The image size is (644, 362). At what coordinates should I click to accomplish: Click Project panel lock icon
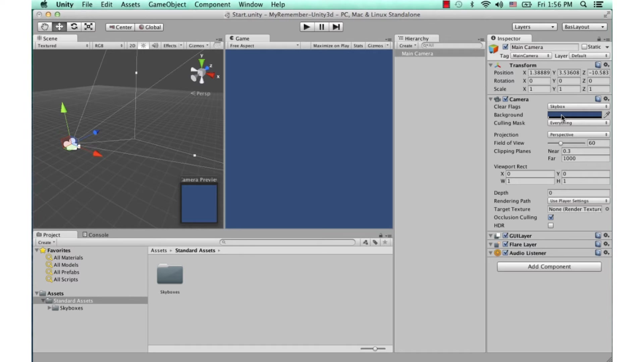coord(381,235)
